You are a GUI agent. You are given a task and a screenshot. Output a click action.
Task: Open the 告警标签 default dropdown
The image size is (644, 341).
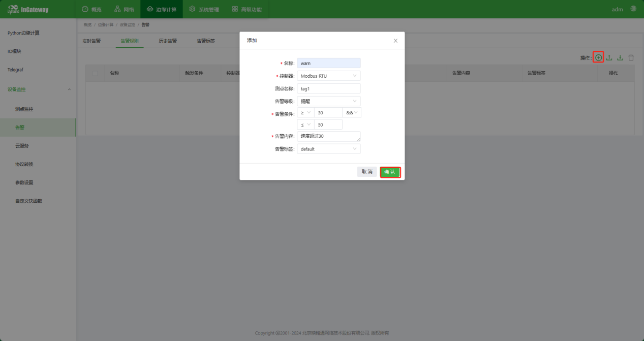click(x=329, y=149)
